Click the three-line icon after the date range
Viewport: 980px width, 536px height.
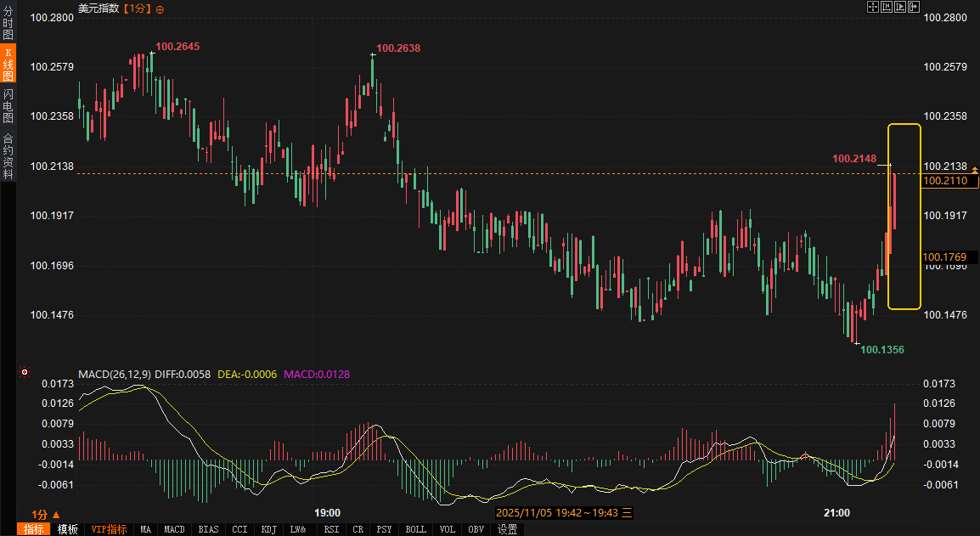coord(628,513)
